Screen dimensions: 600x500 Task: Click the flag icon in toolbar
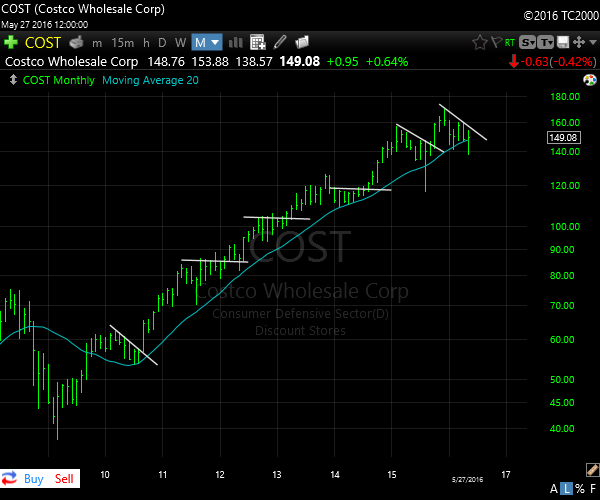coord(496,42)
